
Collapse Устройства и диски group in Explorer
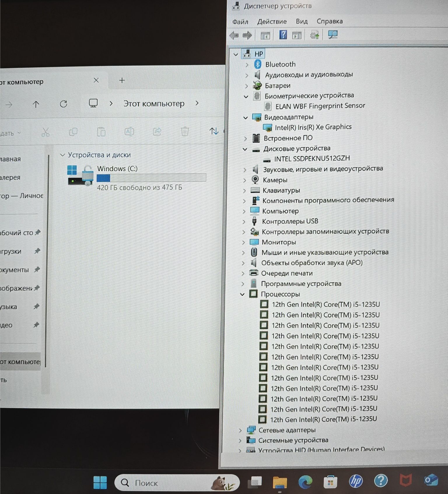[x=62, y=155]
